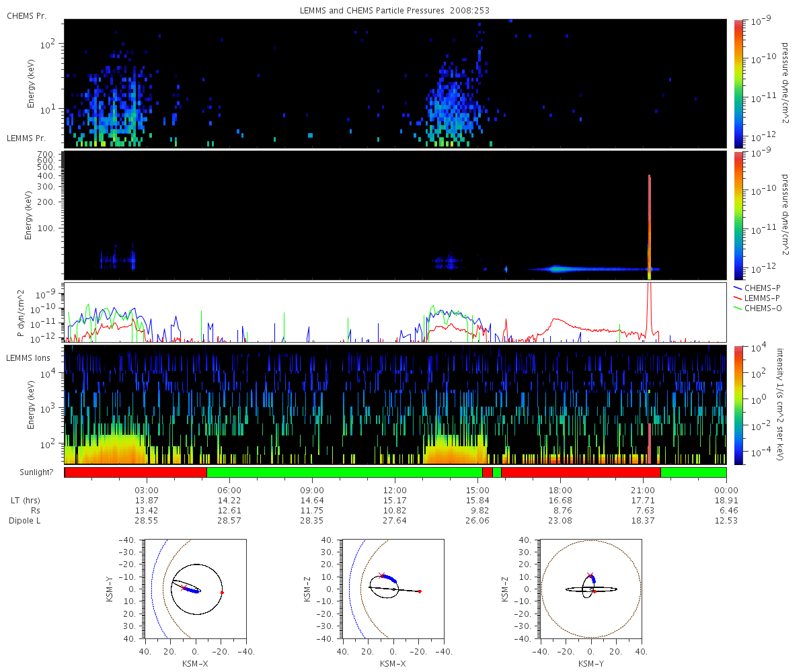
Task: Click the 18:00 time axis label
Action: click(x=560, y=490)
